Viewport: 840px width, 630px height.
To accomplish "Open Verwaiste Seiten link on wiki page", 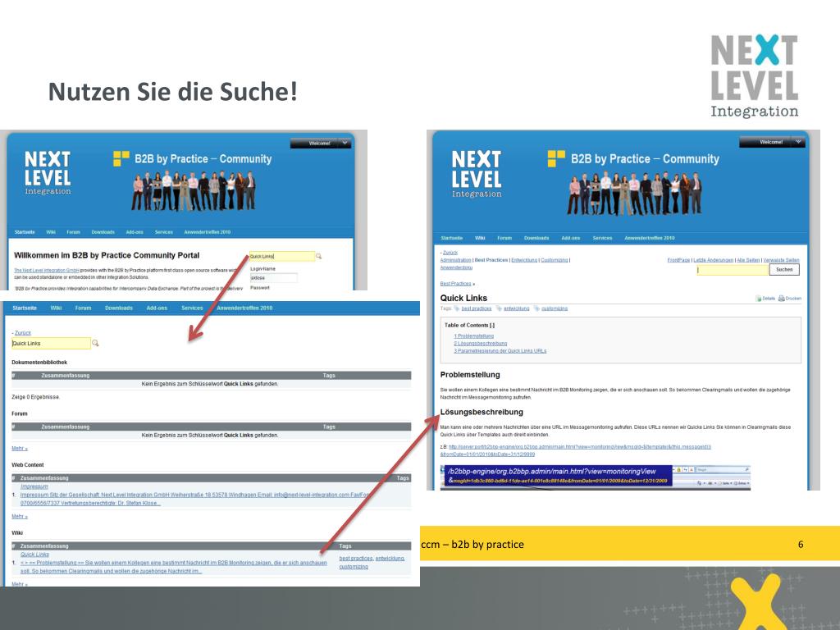I will tap(781, 260).
